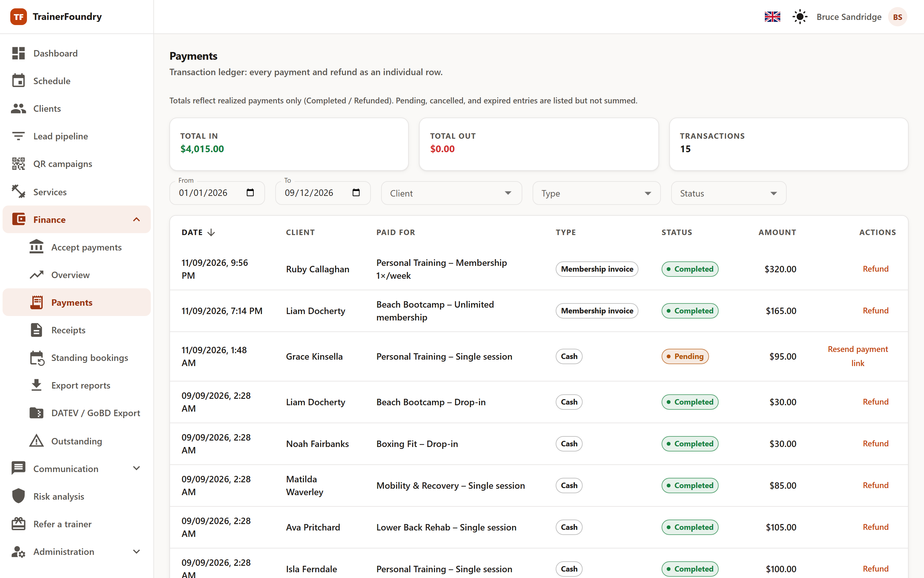
Task: Click the Total In $4,015.00 value
Action: click(202, 149)
